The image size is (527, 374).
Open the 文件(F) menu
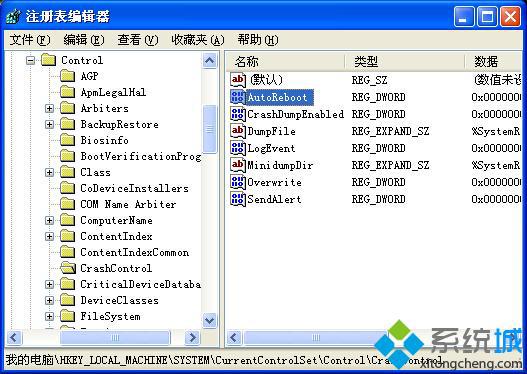point(30,40)
